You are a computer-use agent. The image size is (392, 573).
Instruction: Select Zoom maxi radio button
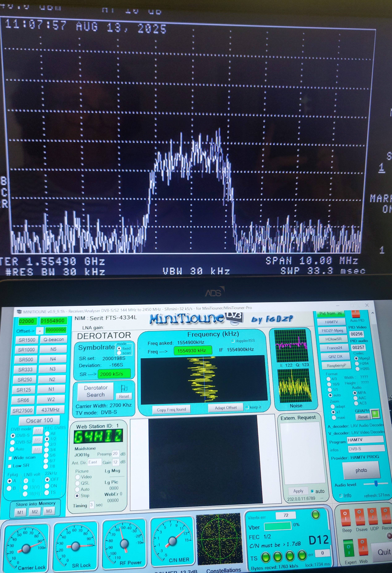coord(334,418)
